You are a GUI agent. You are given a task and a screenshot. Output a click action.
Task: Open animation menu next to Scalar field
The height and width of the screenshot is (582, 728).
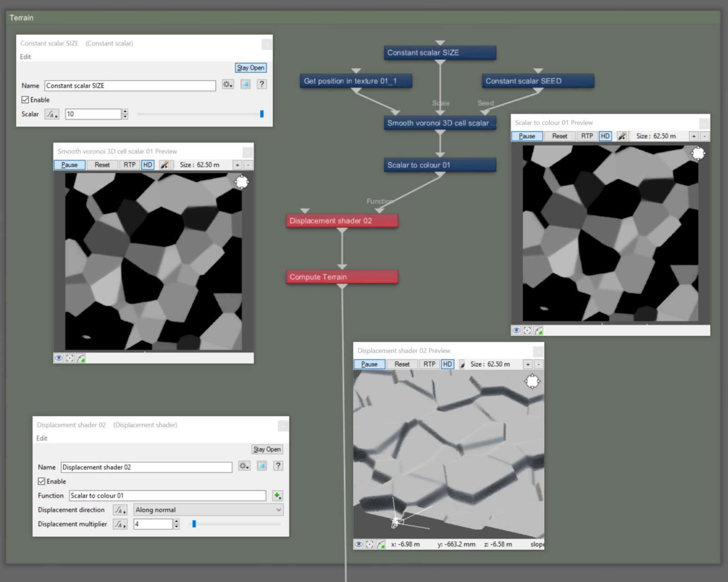click(x=52, y=114)
